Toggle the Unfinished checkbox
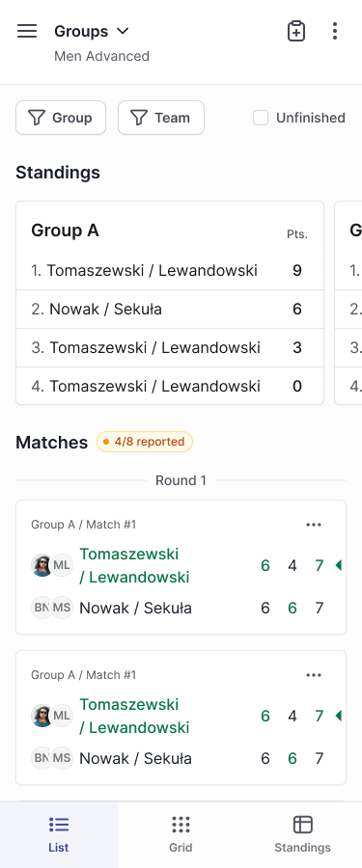362x868 pixels. (x=261, y=118)
